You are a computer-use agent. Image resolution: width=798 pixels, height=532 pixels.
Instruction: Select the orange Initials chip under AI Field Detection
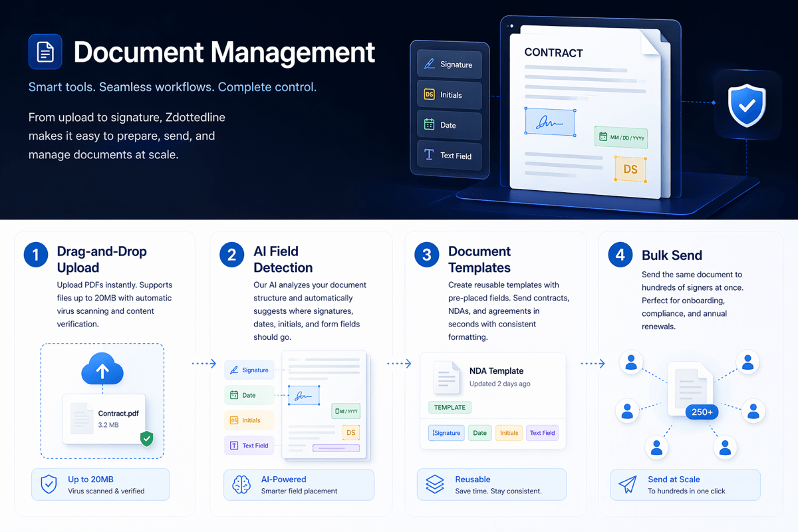[x=249, y=420]
